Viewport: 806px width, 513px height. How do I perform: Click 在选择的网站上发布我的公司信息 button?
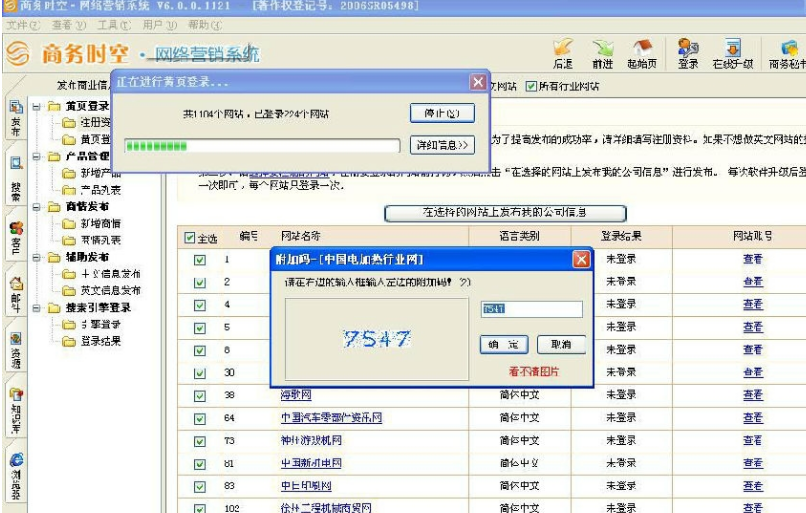pos(505,212)
